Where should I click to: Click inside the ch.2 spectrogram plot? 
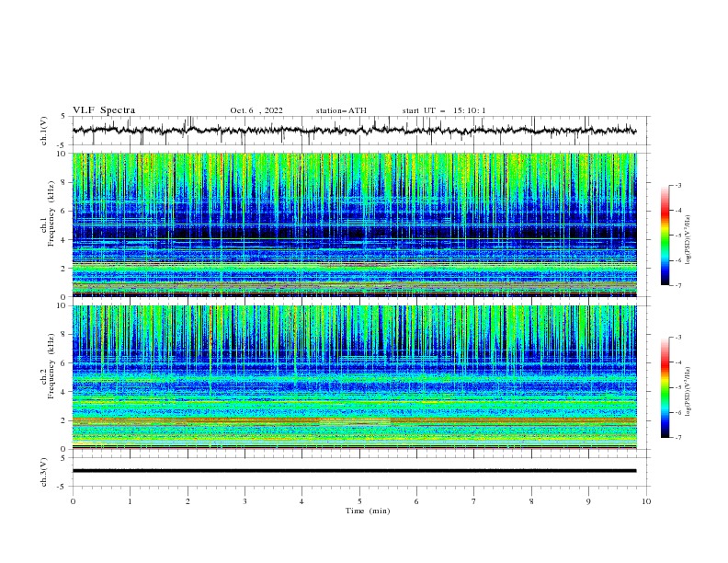tap(354, 377)
